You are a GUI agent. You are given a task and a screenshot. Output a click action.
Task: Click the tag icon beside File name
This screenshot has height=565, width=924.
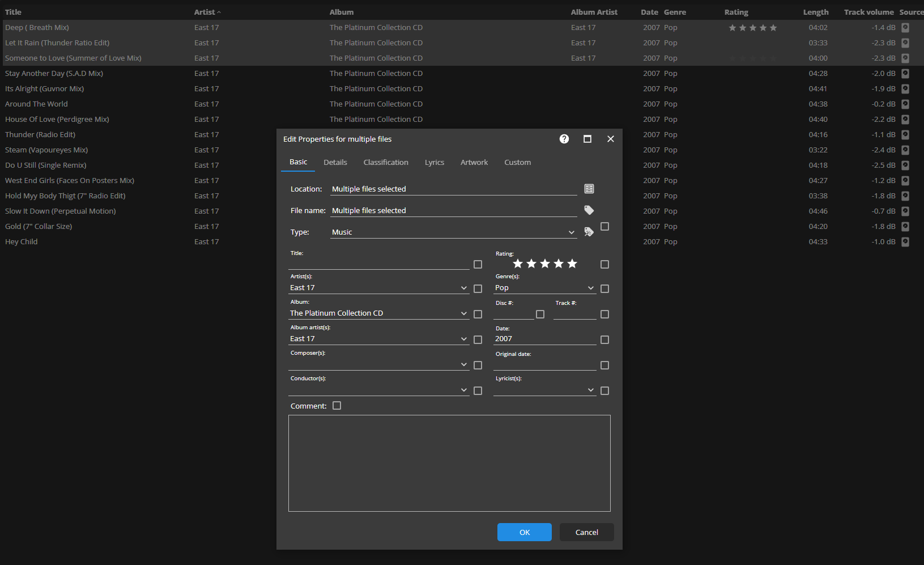pyautogui.click(x=589, y=210)
